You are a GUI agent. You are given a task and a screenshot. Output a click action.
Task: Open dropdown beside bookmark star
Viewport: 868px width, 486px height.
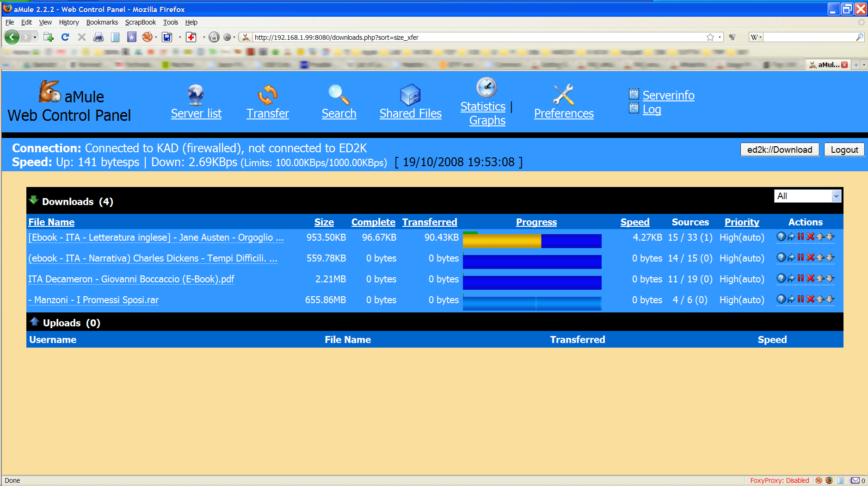[720, 37]
